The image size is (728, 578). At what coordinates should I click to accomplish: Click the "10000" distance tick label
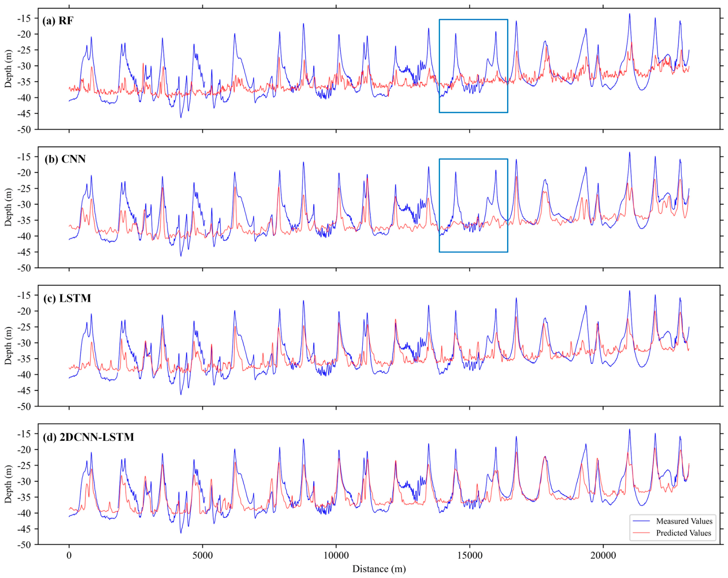(x=336, y=555)
